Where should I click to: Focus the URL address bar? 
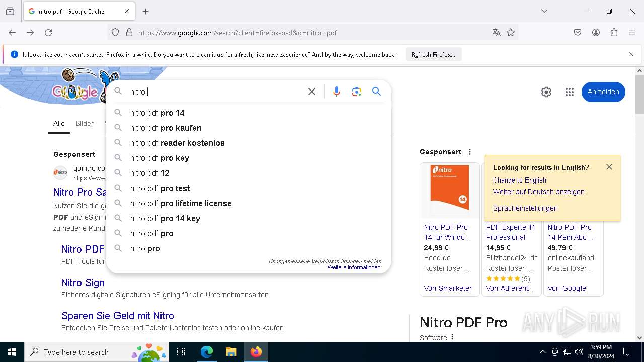click(x=312, y=33)
